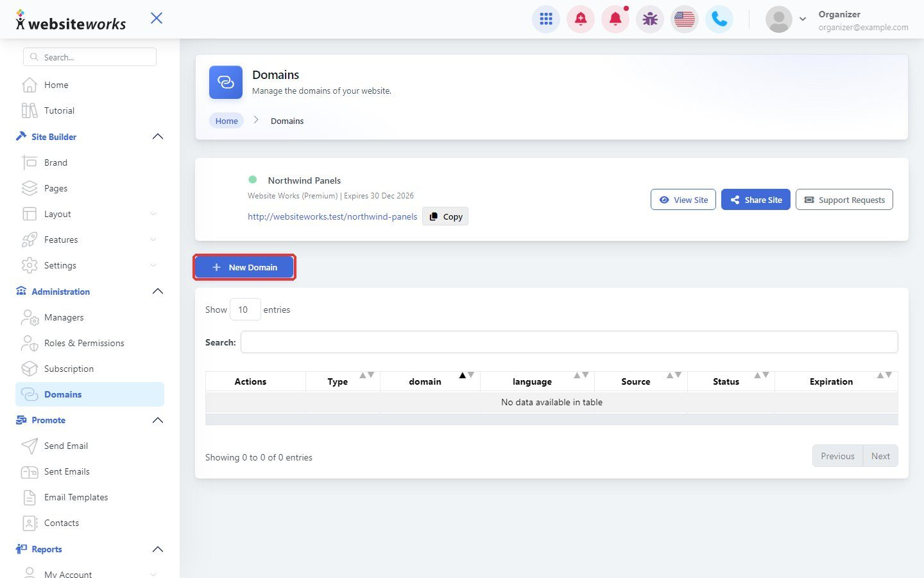The width and height of the screenshot is (924, 578).
Task: Go to Managers in the sidebar
Action: click(90, 317)
